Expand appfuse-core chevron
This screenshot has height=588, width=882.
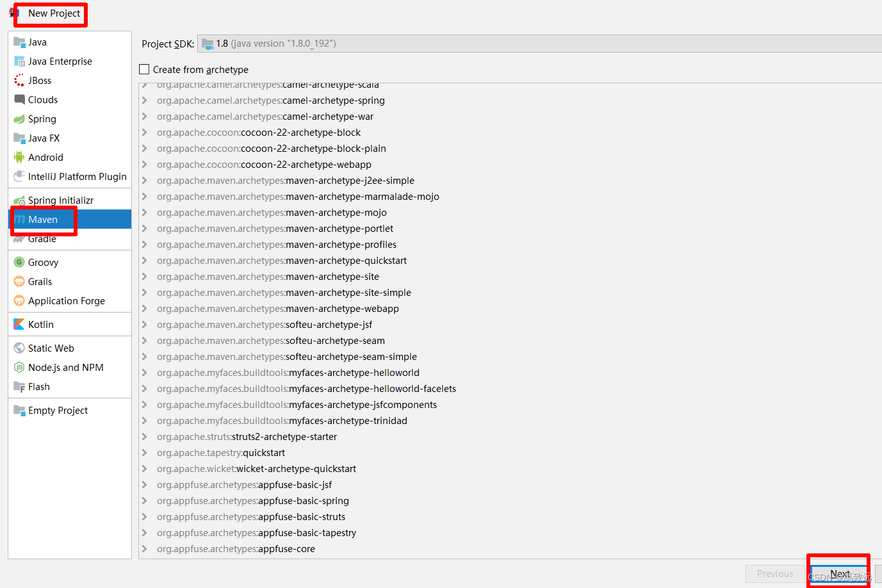[x=144, y=549]
